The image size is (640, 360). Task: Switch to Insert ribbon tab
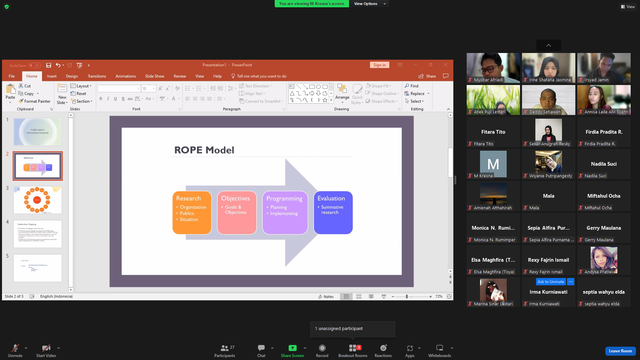click(x=51, y=76)
